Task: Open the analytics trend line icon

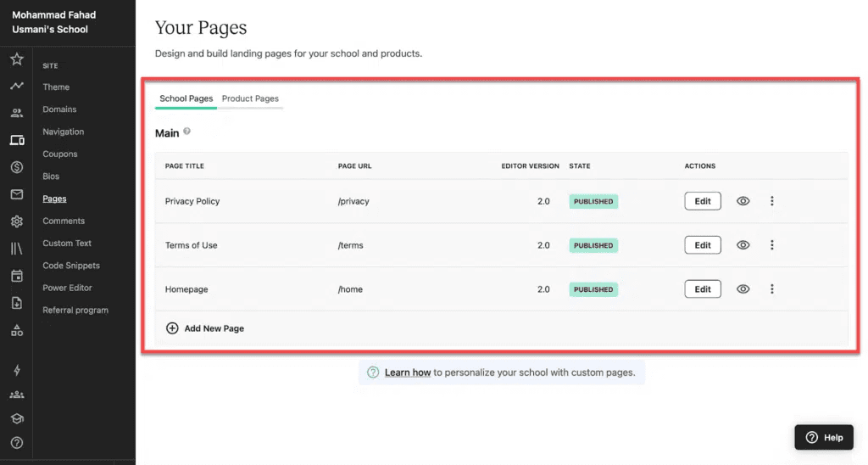Action: point(17,86)
